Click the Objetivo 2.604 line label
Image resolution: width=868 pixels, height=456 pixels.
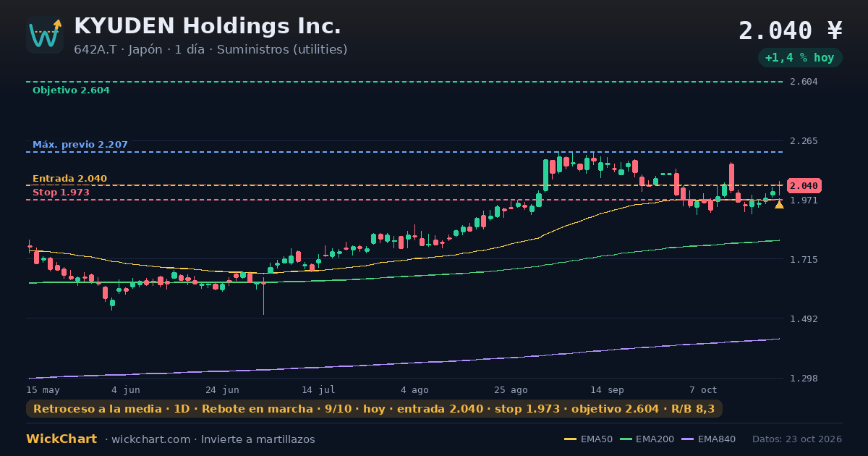tap(71, 90)
